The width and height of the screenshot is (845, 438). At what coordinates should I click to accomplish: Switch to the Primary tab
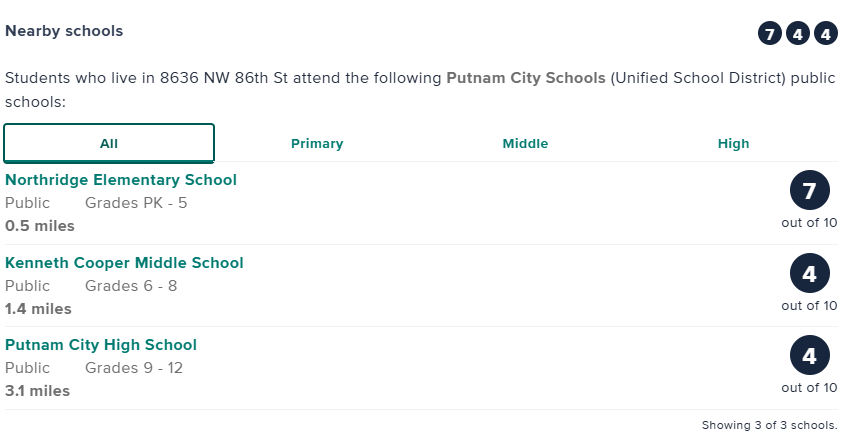point(317,143)
